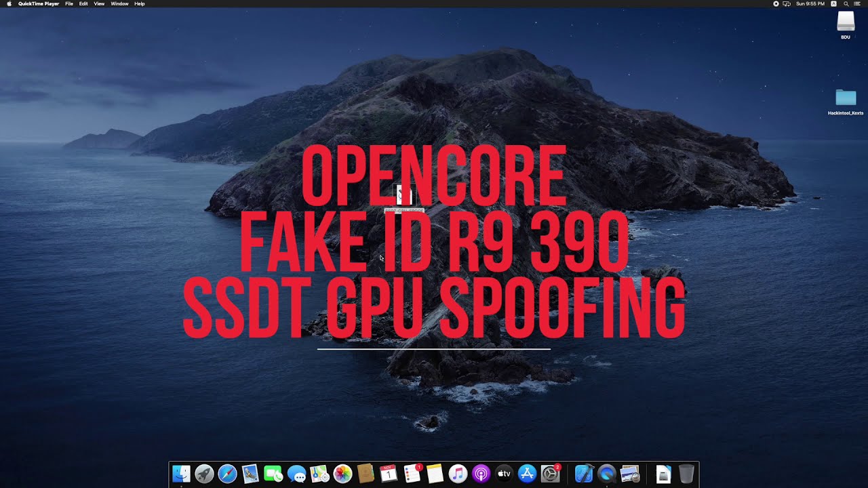This screenshot has height=488, width=868.
Task: Open Finder from the dock
Action: click(181, 474)
